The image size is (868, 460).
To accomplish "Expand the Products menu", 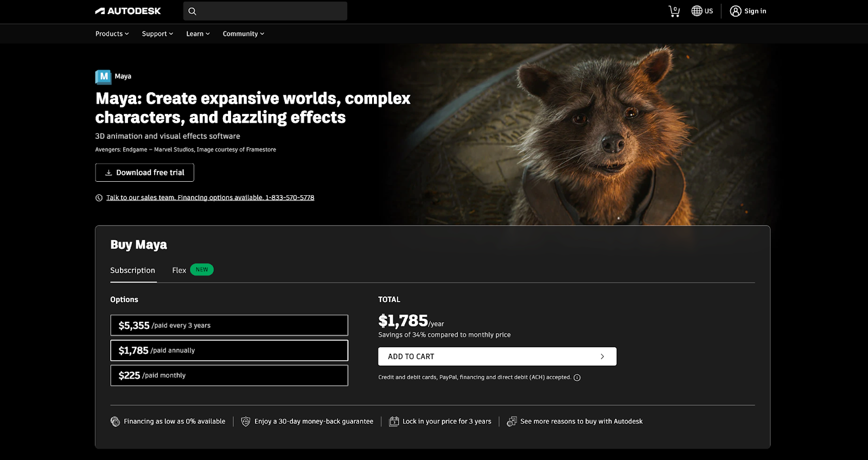I will click(112, 34).
